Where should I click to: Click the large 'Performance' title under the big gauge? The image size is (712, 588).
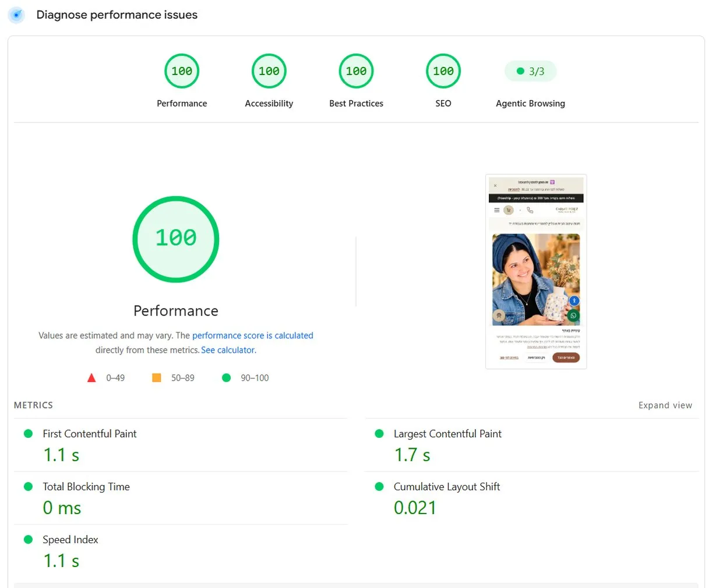176,311
